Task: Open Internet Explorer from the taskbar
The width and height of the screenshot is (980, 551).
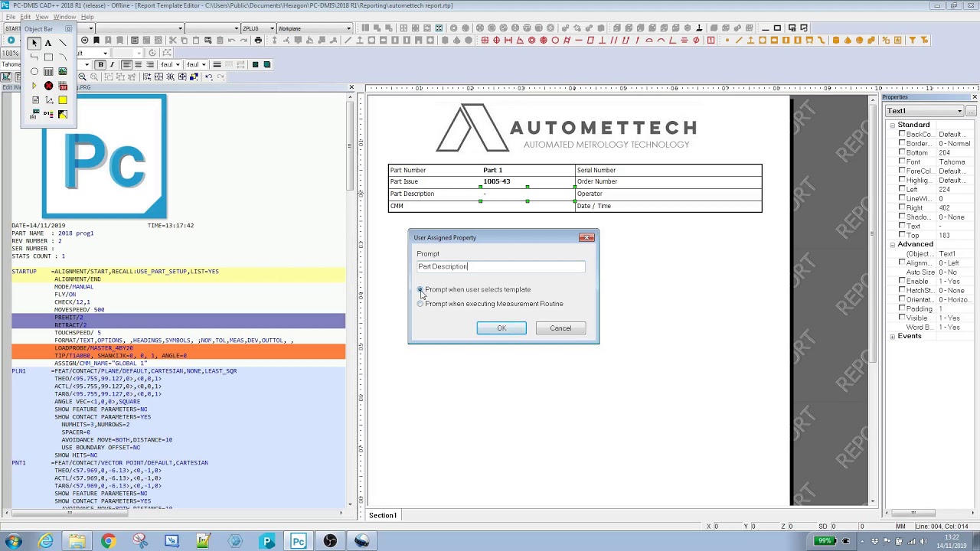Action: pyautogui.click(x=46, y=541)
